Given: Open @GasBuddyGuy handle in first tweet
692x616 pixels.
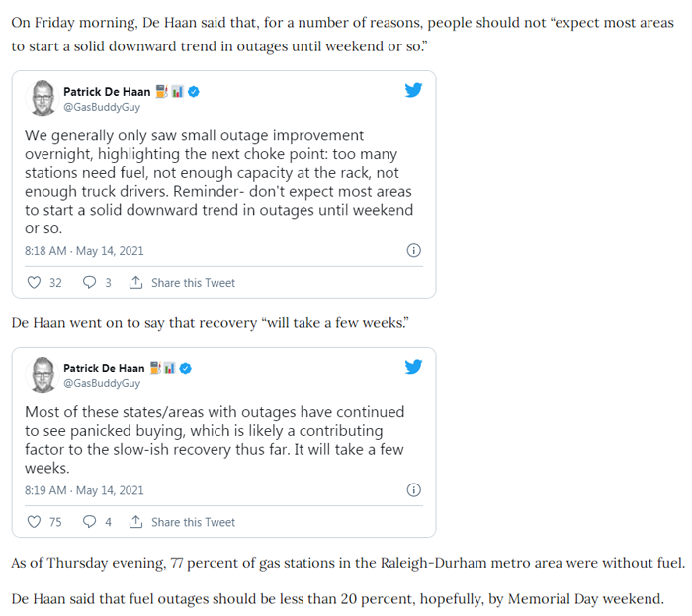Looking at the screenshot, I should coord(102,107).
